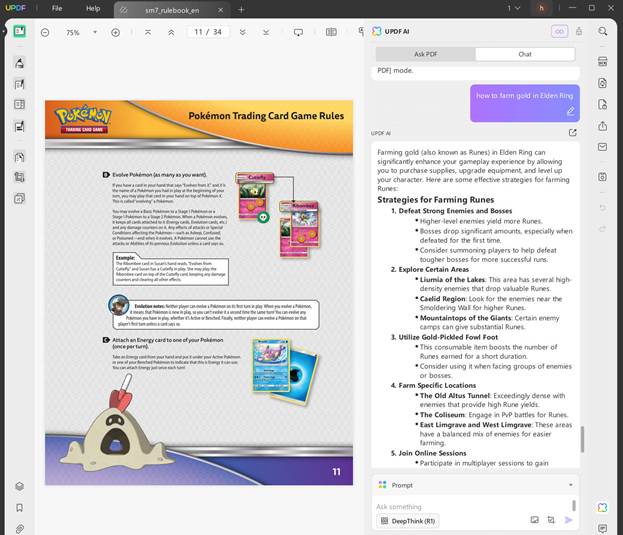Go to the last page

click(266, 33)
